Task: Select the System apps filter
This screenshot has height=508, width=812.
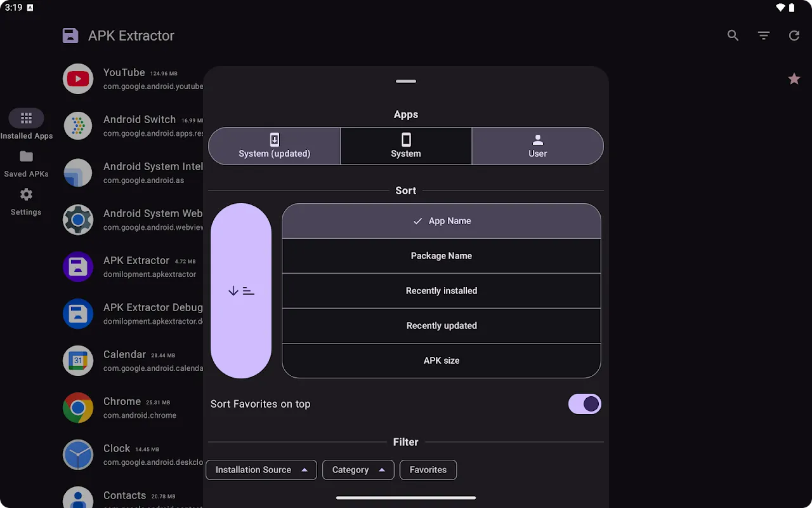Action: click(405, 146)
